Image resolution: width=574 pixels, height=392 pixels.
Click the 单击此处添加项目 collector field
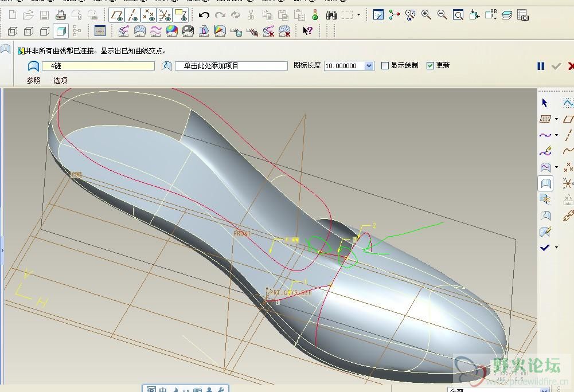(x=231, y=66)
